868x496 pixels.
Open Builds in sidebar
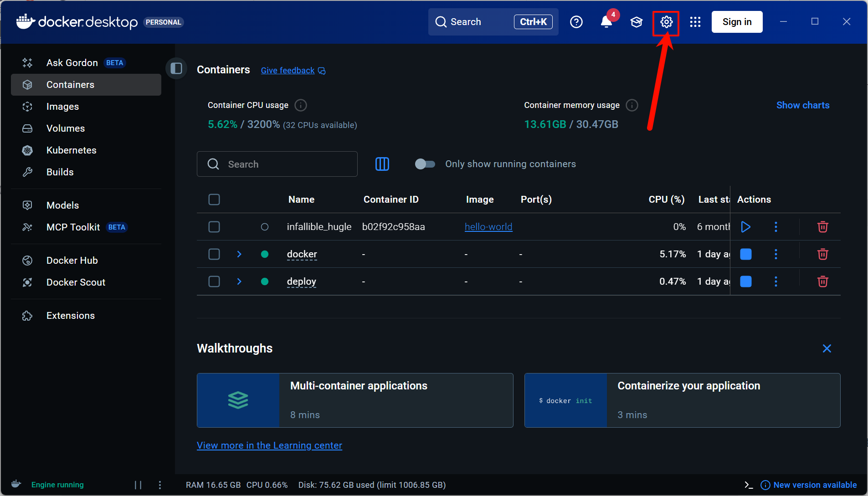(86, 172)
